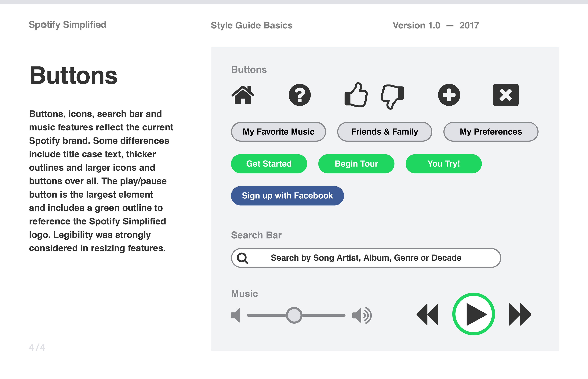Start playback with green play button

pyautogui.click(x=473, y=314)
